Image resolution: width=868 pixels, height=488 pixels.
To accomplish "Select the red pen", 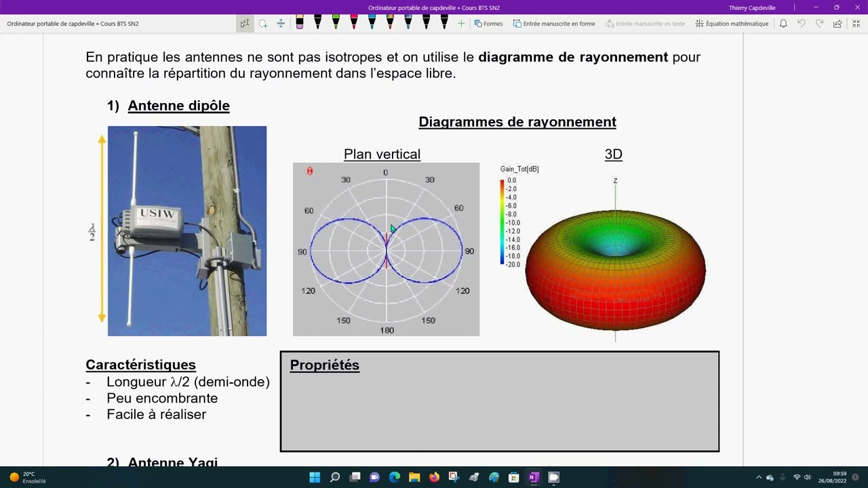I will (354, 22).
